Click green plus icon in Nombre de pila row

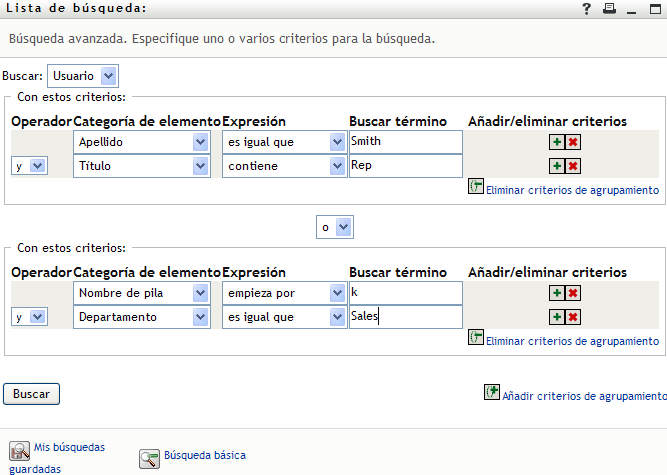pos(556,293)
